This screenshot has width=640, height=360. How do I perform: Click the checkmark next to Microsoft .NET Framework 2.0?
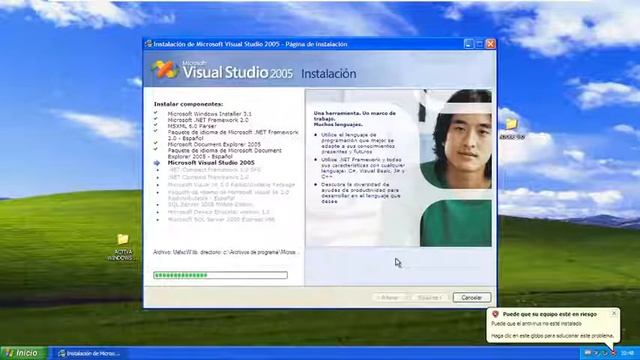click(x=156, y=119)
